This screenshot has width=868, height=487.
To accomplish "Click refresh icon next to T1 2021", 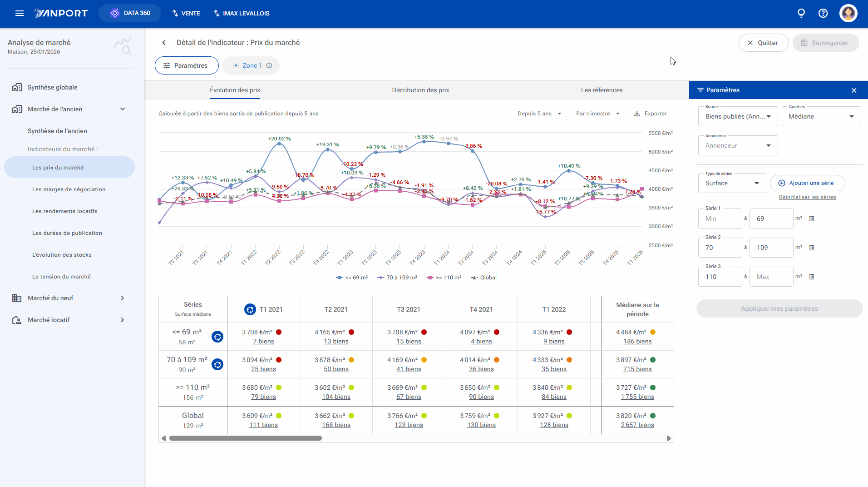I will (250, 309).
